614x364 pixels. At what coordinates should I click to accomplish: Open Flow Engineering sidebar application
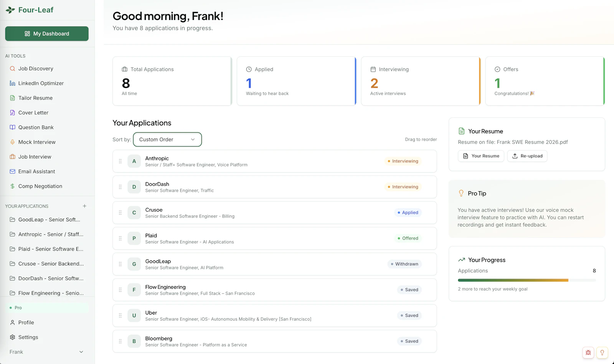(x=47, y=293)
